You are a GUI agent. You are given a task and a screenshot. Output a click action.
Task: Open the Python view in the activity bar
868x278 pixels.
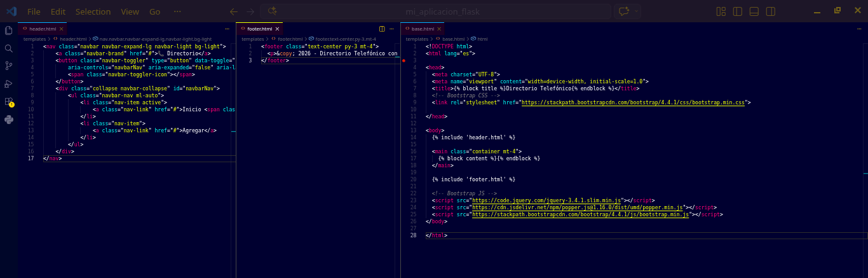coord(9,119)
